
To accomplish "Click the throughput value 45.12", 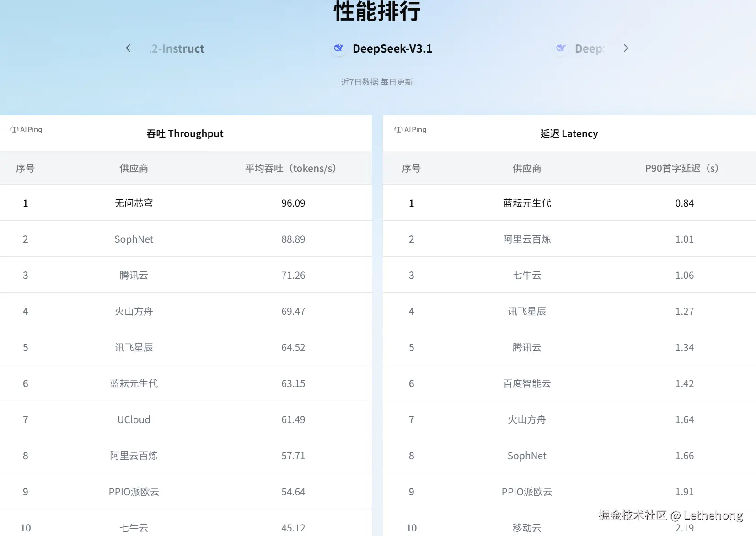I will click(x=293, y=528).
